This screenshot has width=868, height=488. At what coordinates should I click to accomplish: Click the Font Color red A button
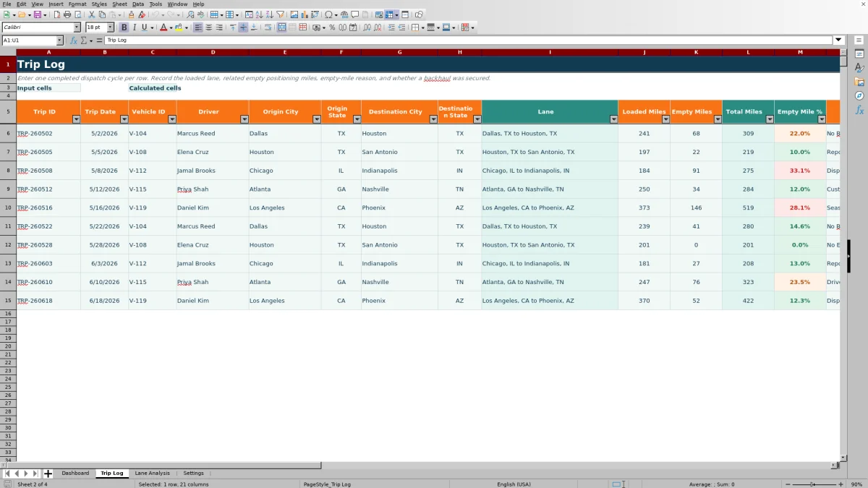(x=163, y=27)
